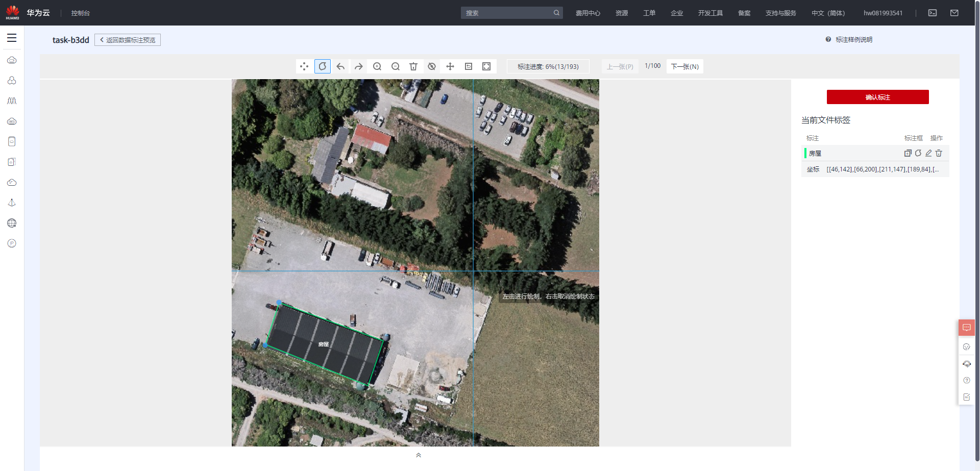The image size is (980, 471).
Task: Open the messages envelope icon
Action: [x=954, y=13]
